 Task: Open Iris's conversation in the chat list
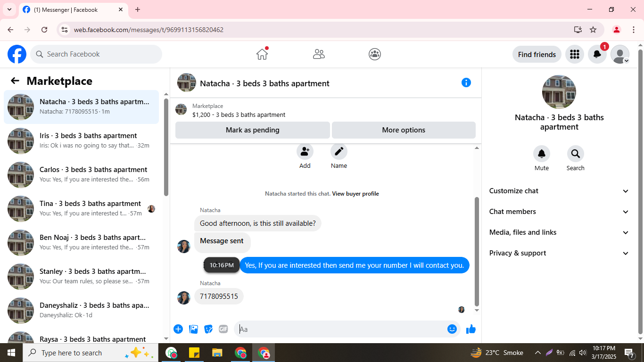click(x=82, y=141)
